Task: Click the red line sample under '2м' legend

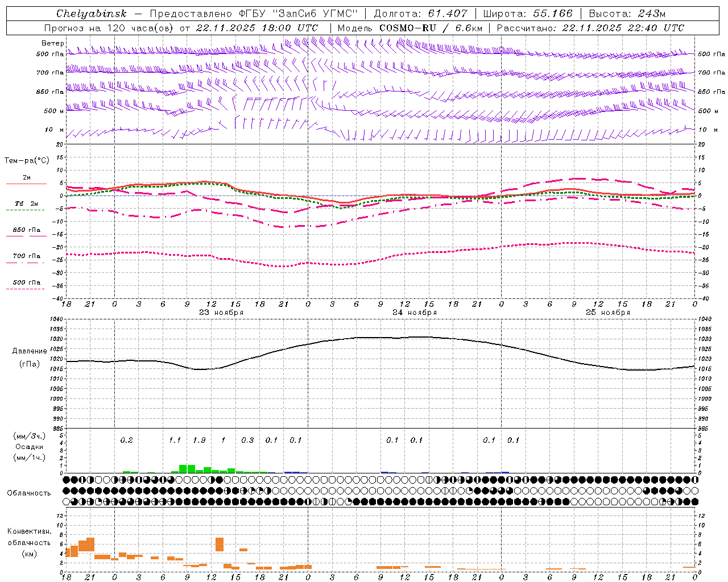Action: pos(26,184)
